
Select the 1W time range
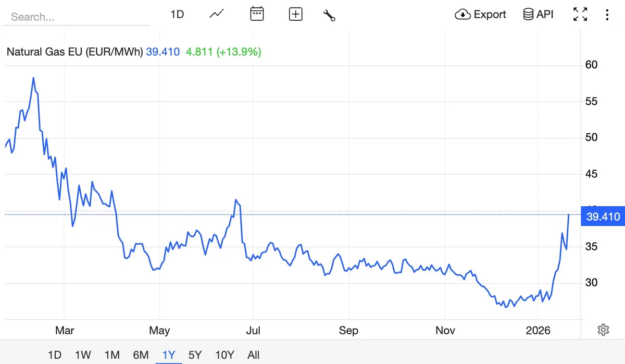(x=83, y=355)
